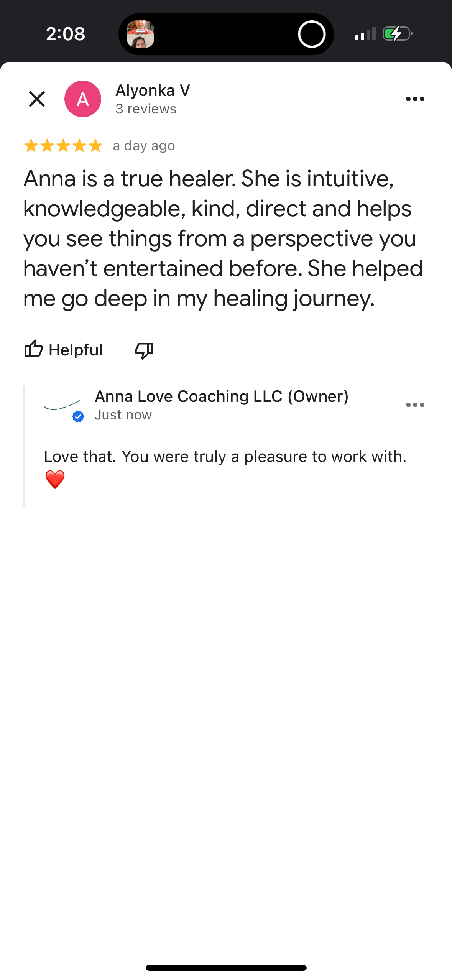View the reviewer's "3 reviews" count
The image size is (452, 980).
(x=146, y=109)
